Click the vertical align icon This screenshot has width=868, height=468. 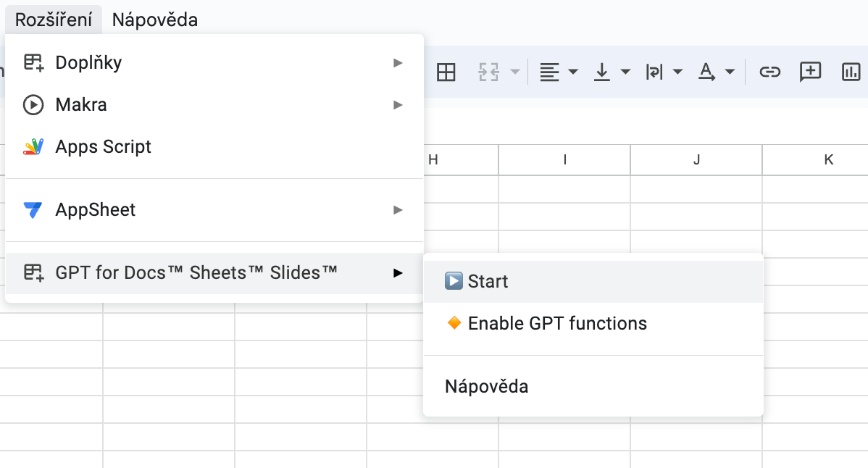pos(602,72)
